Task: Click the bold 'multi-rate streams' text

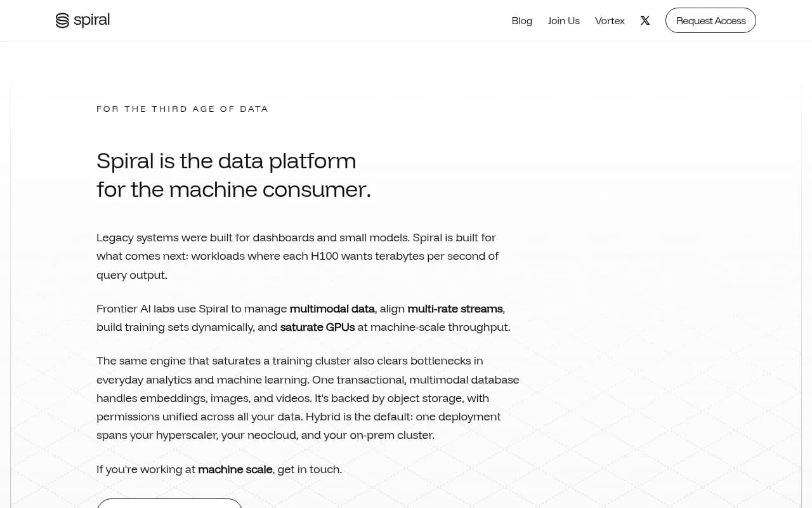Action: [455, 309]
